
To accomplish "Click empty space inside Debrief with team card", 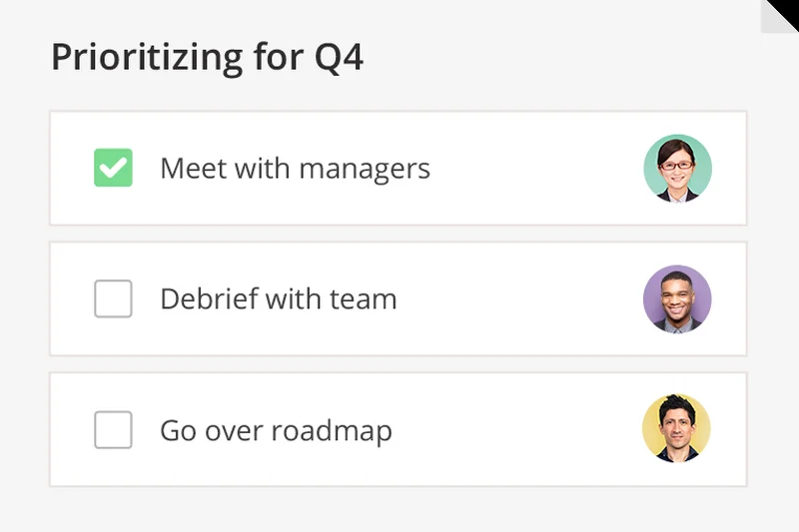I will tap(519, 298).
